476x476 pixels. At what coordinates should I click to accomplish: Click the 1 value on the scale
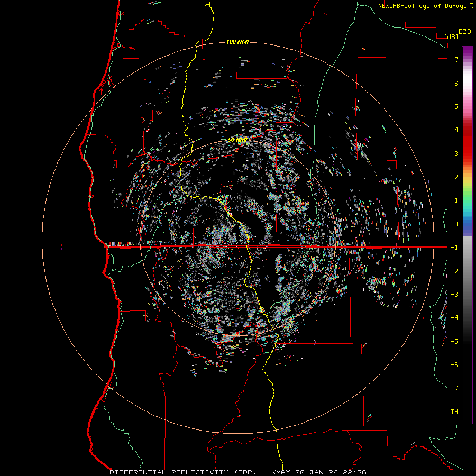click(456, 200)
